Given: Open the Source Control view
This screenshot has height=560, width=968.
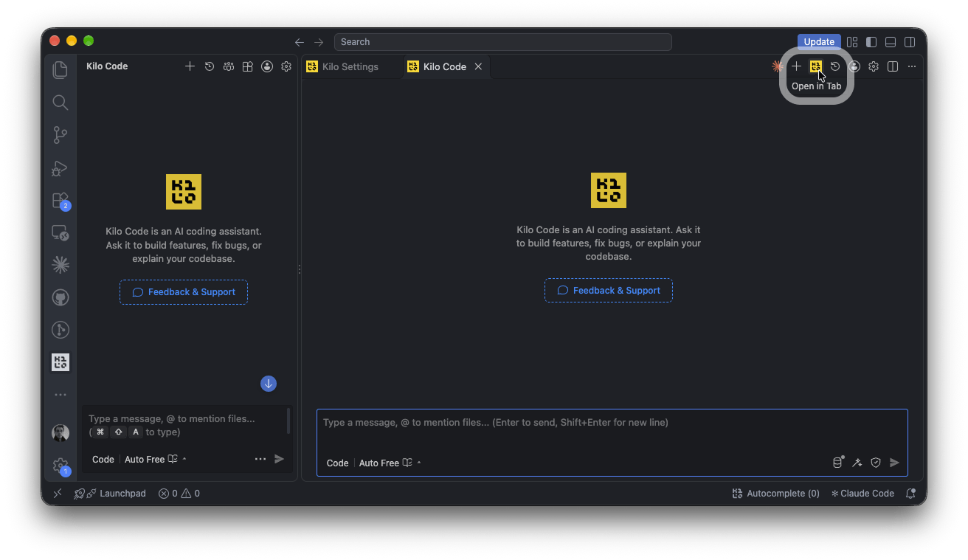Looking at the screenshot, I should [x=60, y=135].
